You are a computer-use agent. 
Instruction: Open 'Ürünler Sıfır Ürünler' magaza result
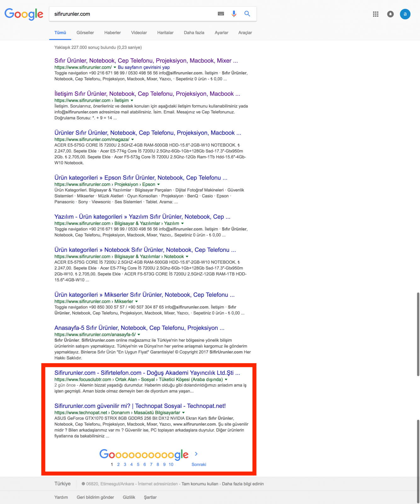point(148,133)
